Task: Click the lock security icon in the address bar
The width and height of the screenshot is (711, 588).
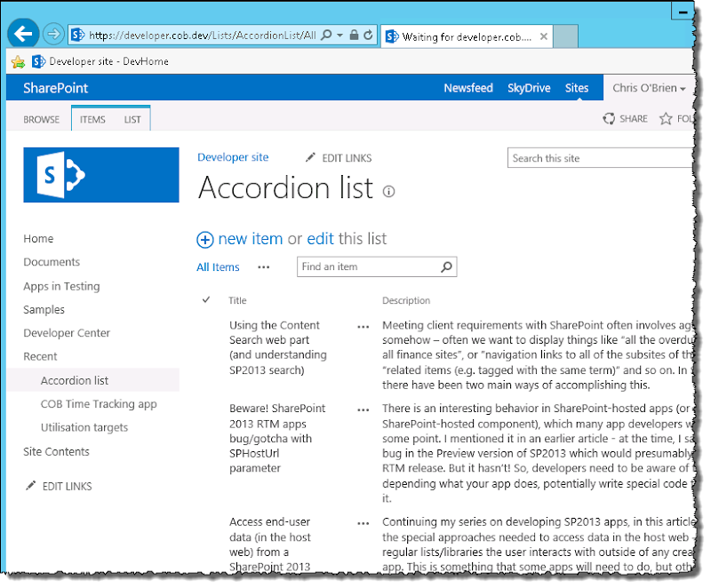Action: tap(354, 35)
